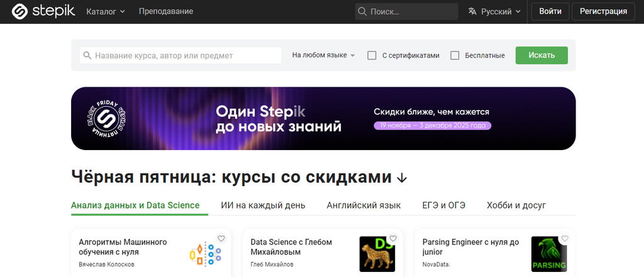Screen dimensions: 644x277
Task: Click the green Искать button
Action: [x=541, y=55]
